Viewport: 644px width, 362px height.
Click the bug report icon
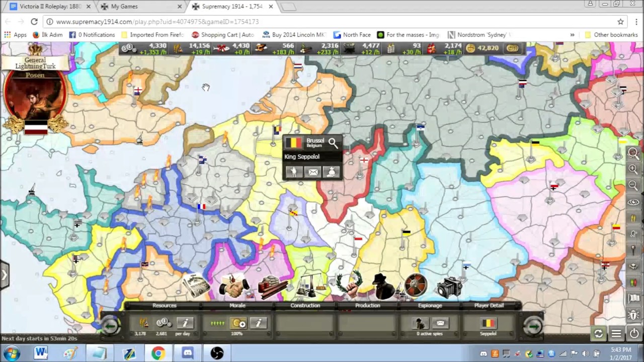[x=633, y=315]
